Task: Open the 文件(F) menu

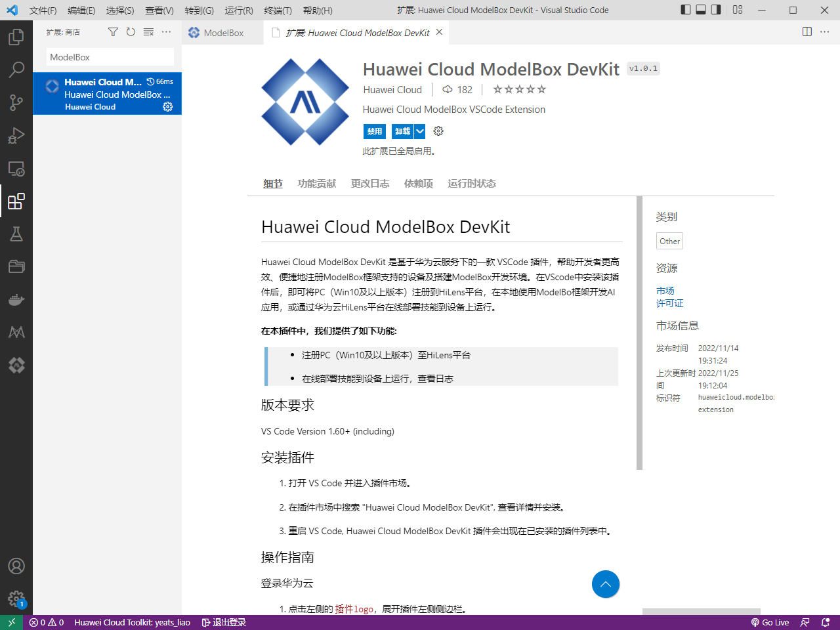Action: click(43, 10)
